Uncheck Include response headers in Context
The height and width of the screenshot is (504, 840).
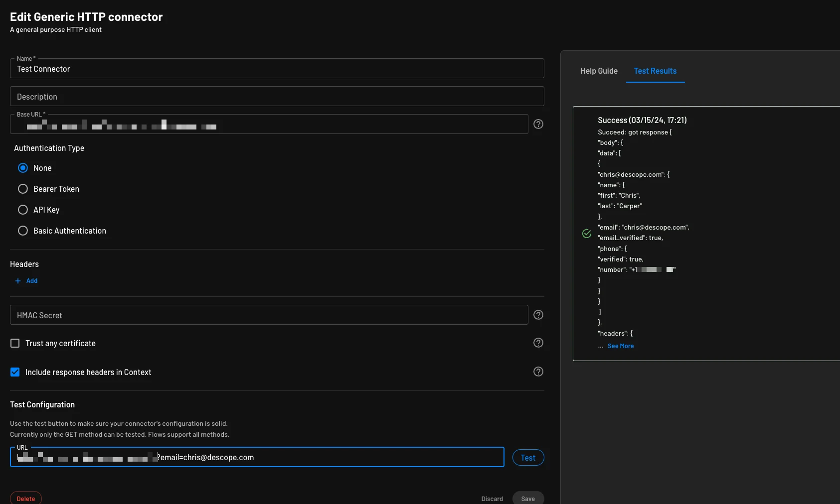point(15,372)
